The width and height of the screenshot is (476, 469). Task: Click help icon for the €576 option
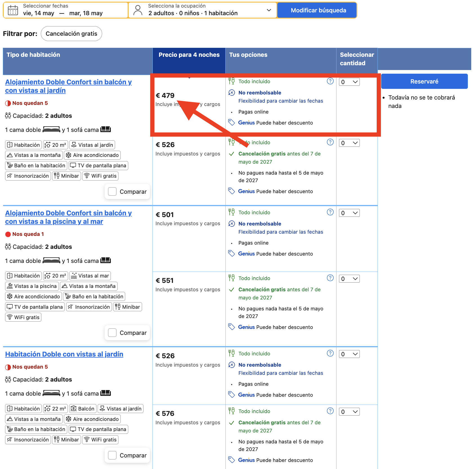[x=330, y=411]
